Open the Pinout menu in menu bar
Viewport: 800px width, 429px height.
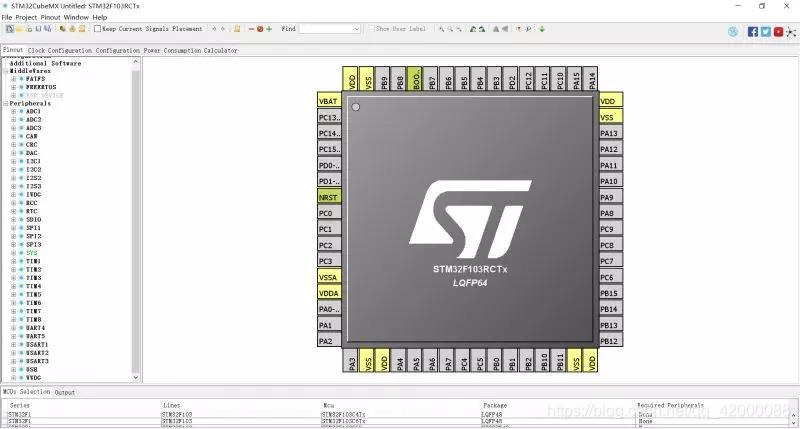[x=51, y=17]
